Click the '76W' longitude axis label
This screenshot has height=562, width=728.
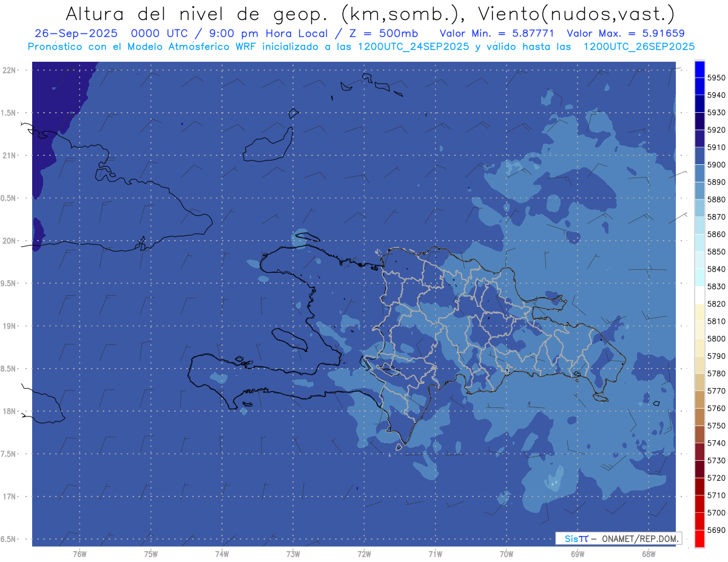tap(79, 554)
